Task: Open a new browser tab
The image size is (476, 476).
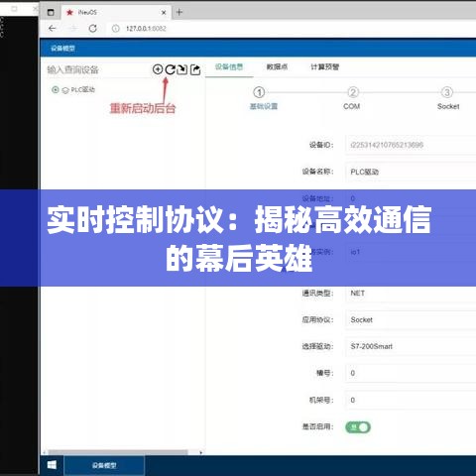Action: 179,12
